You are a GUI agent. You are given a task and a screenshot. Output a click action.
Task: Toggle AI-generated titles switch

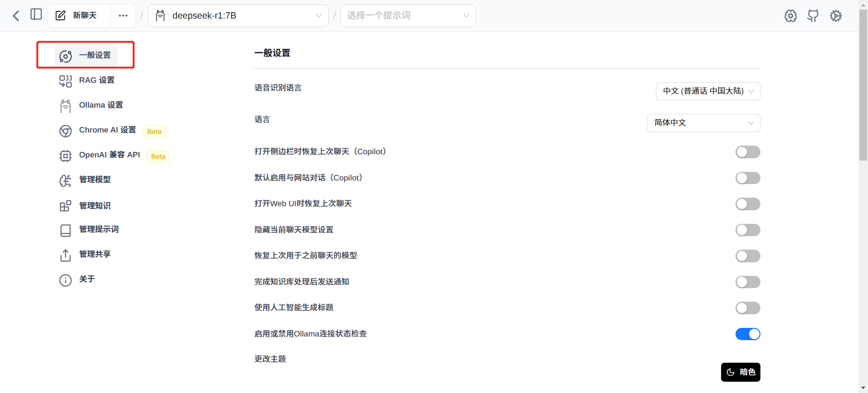(x=747, y=308)
